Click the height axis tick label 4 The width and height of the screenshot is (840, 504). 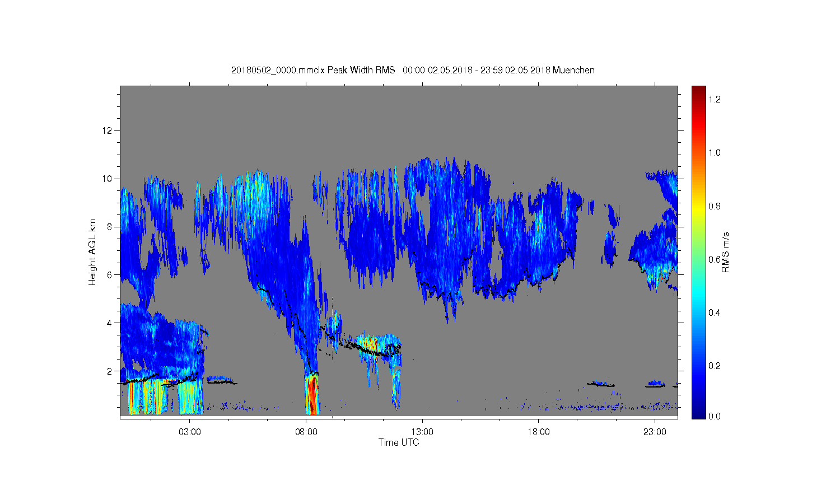click(x=110, y=323)
